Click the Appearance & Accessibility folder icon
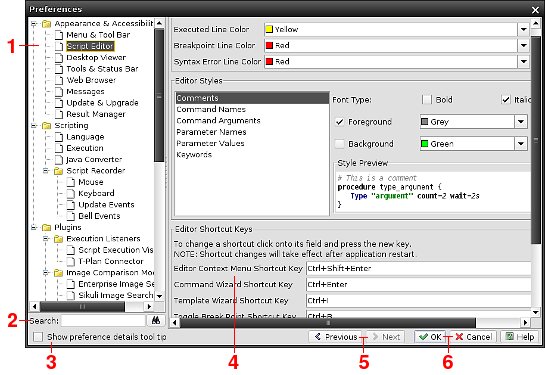 (x=46, y=24)
